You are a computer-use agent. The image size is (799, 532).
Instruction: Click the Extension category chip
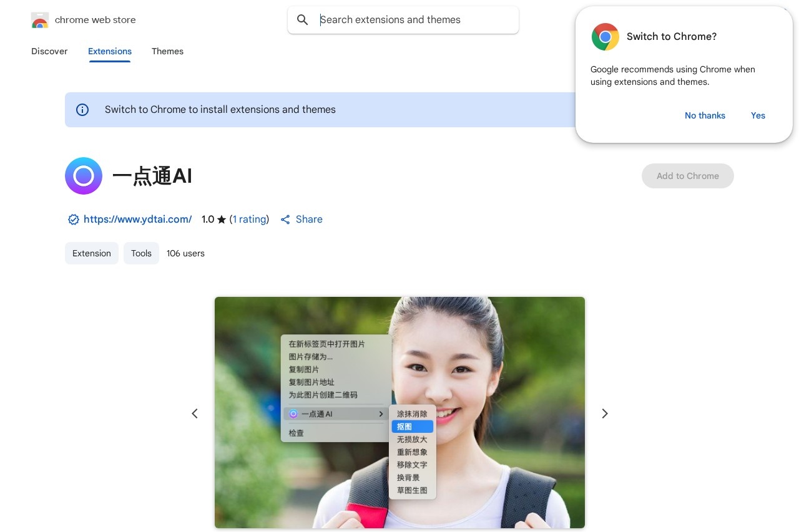coord(92,253)
